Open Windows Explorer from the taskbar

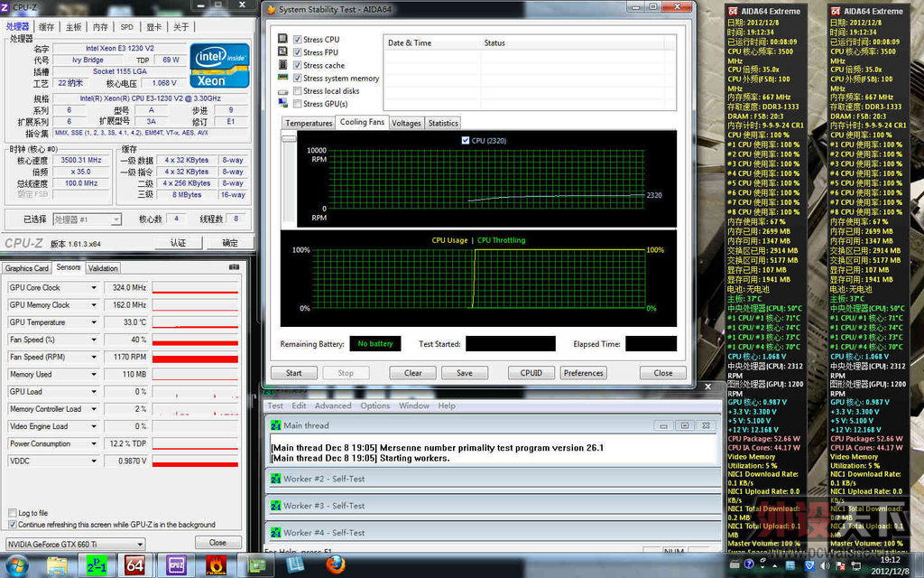point(57,565)
